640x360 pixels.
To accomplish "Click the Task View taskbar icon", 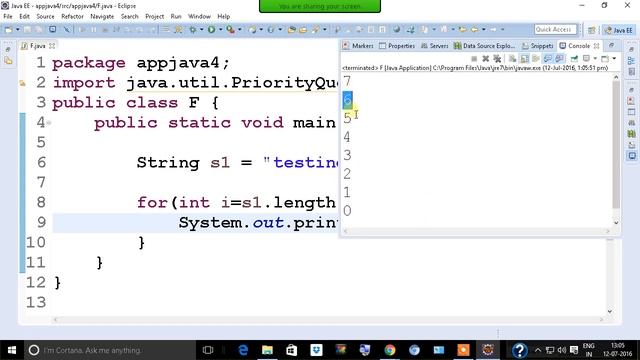I will tap(208, 350).
